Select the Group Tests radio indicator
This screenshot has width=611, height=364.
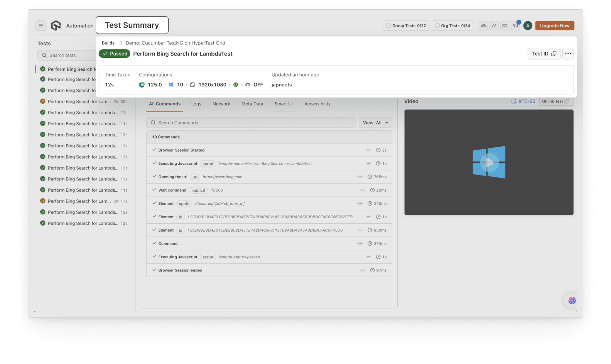[388, 26]
